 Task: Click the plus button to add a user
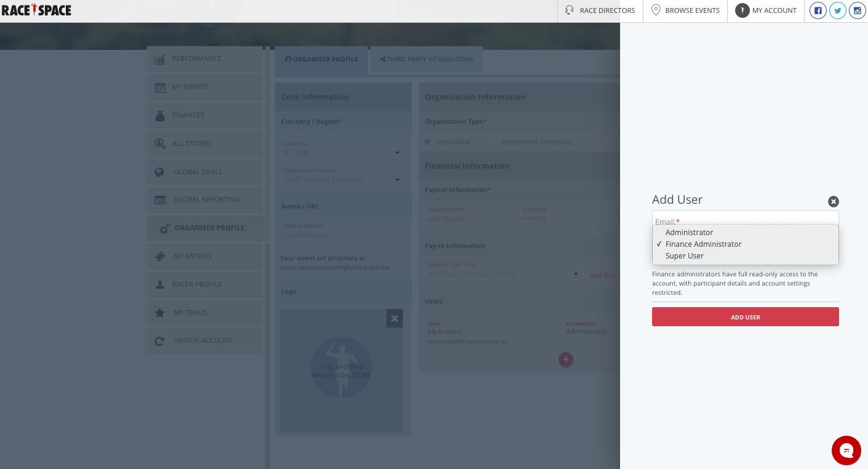tap(565, 359)
